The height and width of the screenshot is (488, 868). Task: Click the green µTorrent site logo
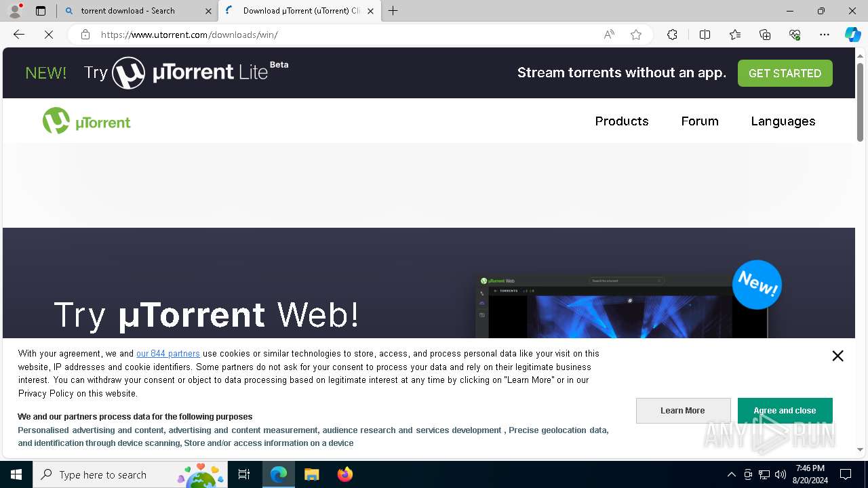point(86,121)
